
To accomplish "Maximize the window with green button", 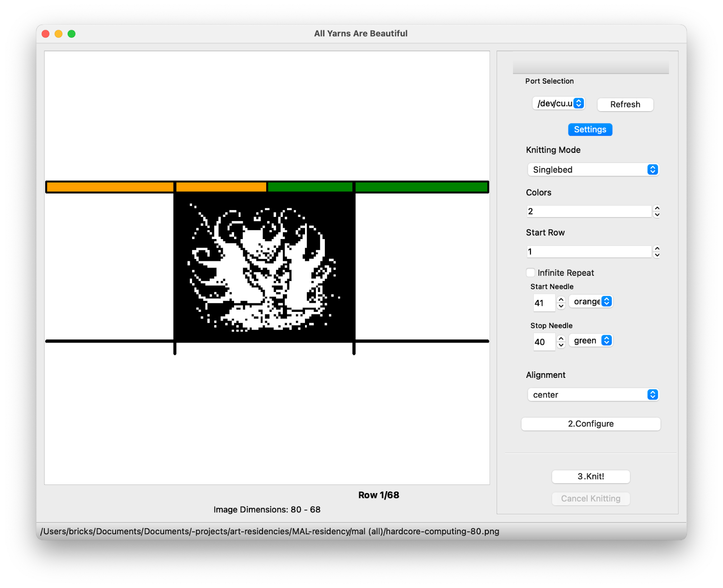I will [71, 34].
